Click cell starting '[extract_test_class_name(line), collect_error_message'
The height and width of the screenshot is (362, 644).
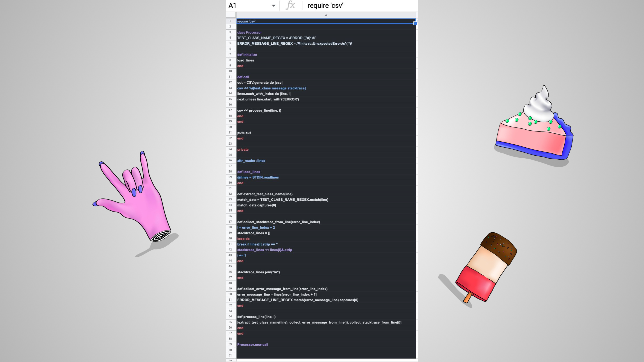click(x=326, y=322)
